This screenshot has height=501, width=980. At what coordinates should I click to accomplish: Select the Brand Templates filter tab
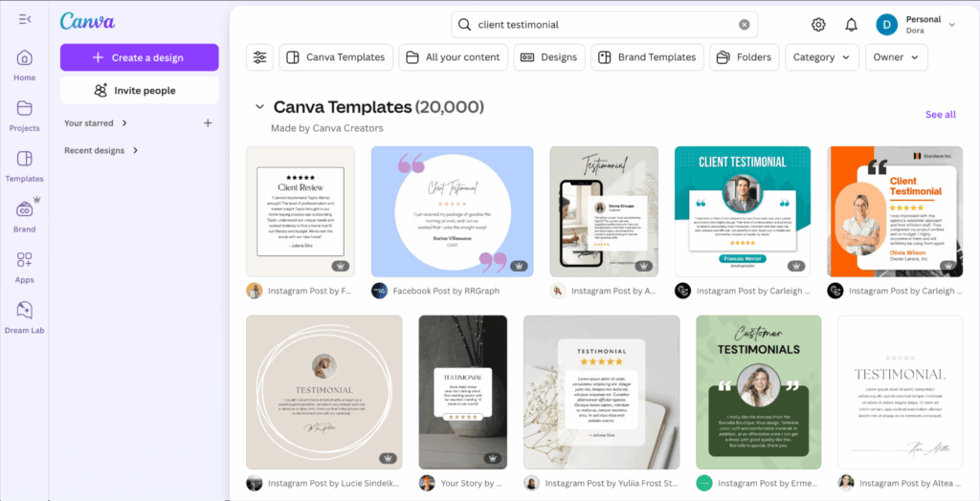click(647, 57)
